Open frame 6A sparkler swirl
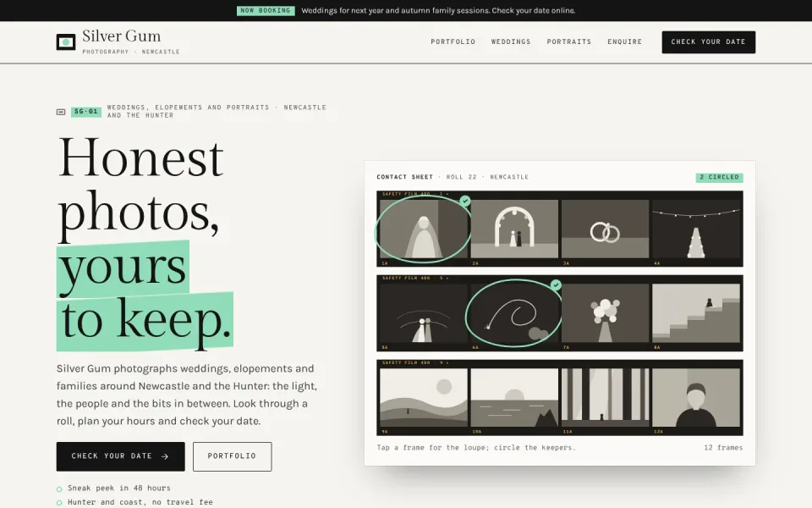This screenshot has height=508, width=812. pyautogui.click(x=514, y=313)
